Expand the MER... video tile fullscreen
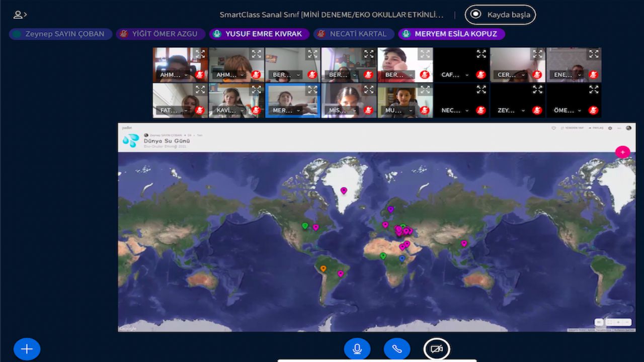Image resolution: width=644 pixels, height=362 pixels. [312, 89]
